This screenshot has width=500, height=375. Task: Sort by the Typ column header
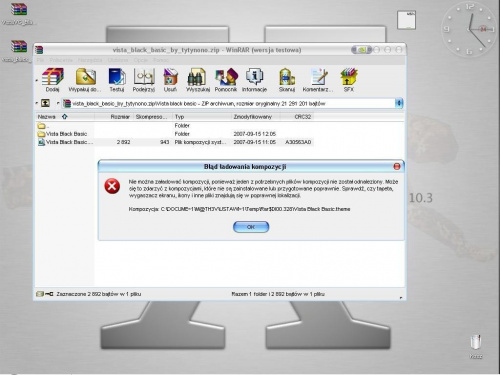(202, 117)
